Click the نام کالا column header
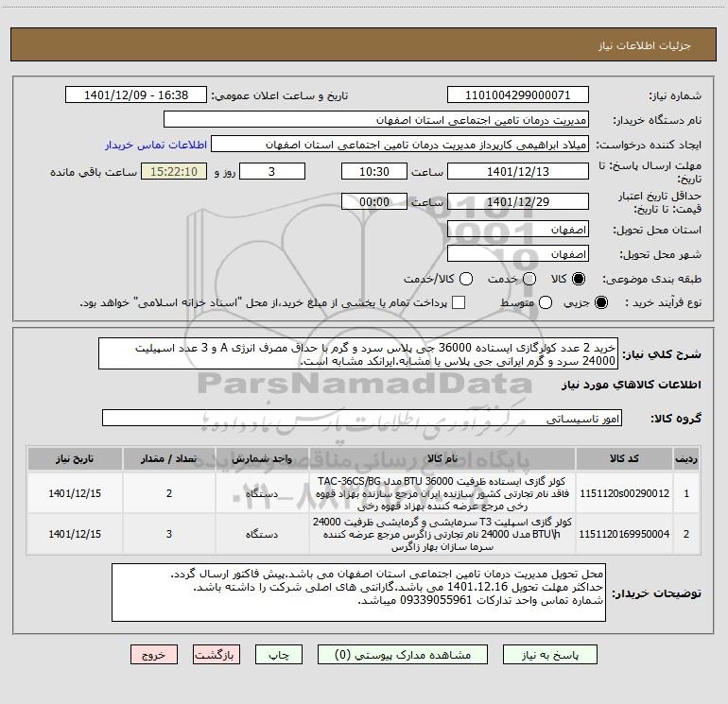728x704 pixels. [x=442, y=458]
